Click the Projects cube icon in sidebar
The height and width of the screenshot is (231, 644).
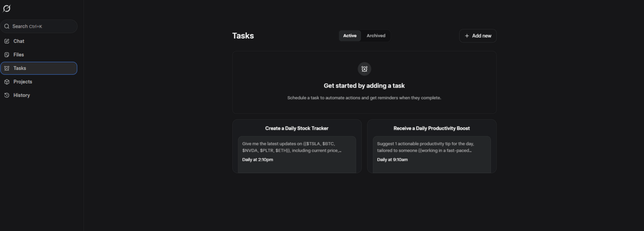7,82
